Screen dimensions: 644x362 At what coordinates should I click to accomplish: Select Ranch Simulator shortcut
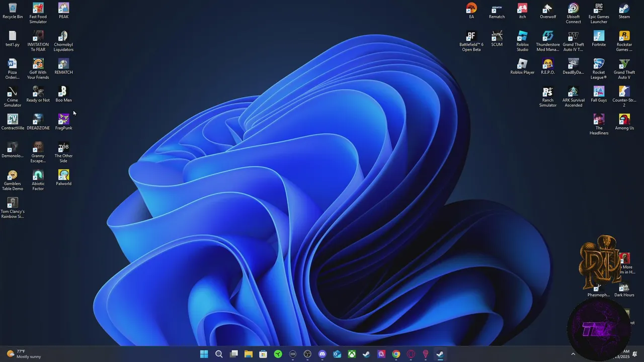point(548,97)
